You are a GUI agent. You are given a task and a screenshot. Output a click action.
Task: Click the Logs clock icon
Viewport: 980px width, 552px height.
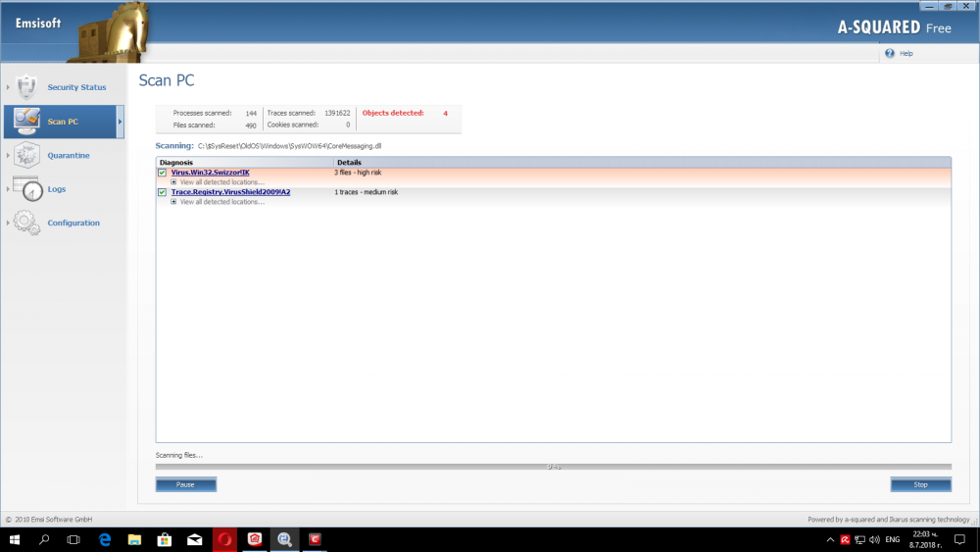click(28, 189)
